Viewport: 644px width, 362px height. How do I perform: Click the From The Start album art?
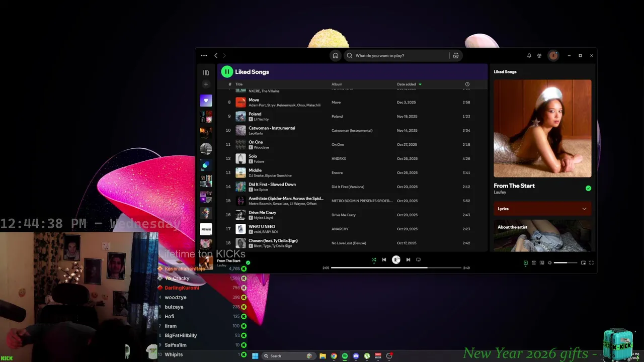[x=542, y=129]
